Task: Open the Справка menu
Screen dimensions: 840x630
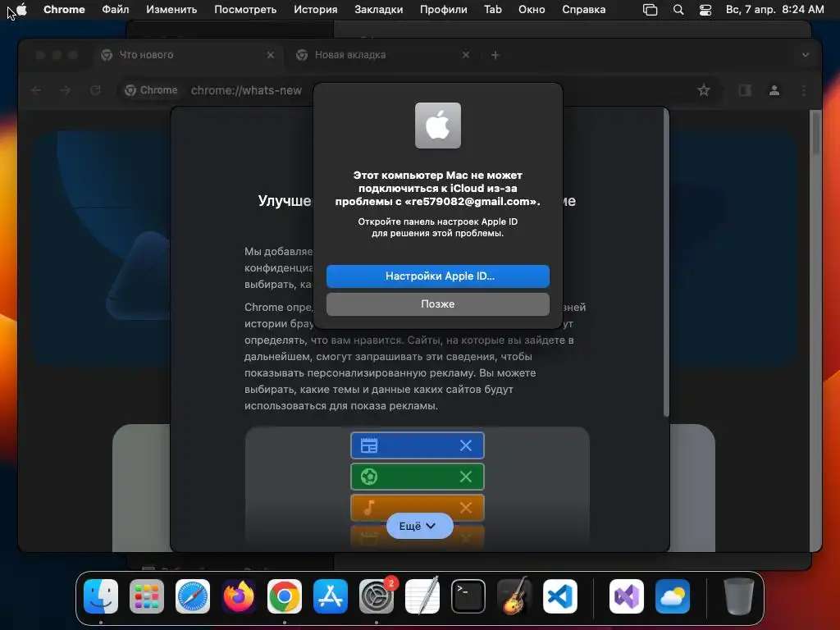Action: [583, 10]
